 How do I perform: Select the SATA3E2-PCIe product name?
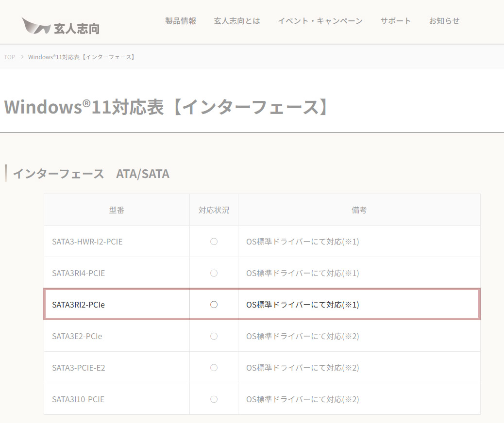point(78,336)
